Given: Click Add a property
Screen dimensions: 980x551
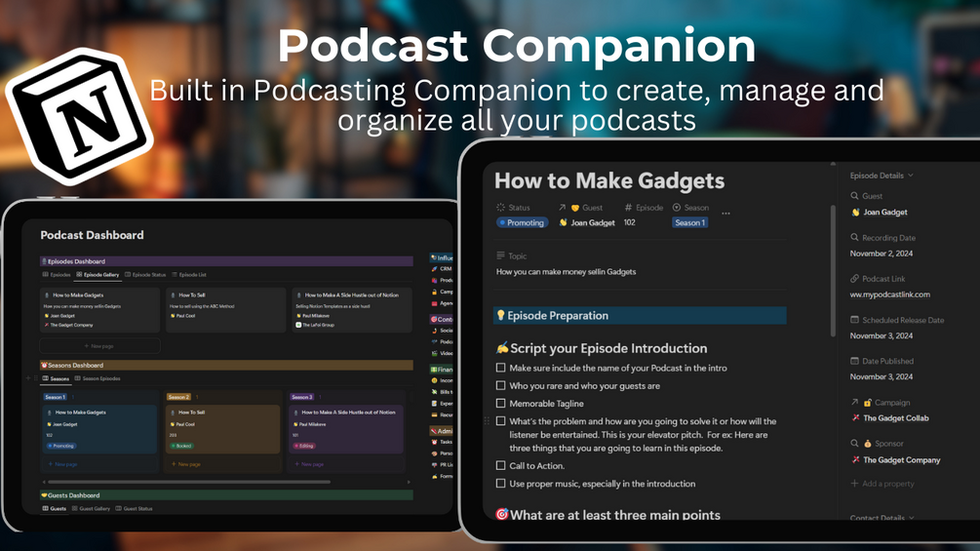Looking at the screenshot, I should [882, 484].
